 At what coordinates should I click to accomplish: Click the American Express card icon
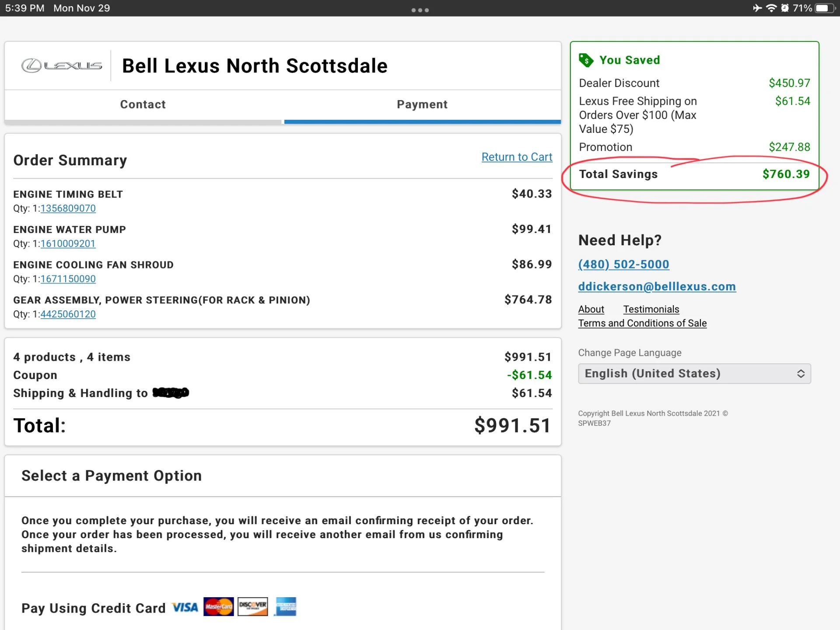[x=286, y=607]
